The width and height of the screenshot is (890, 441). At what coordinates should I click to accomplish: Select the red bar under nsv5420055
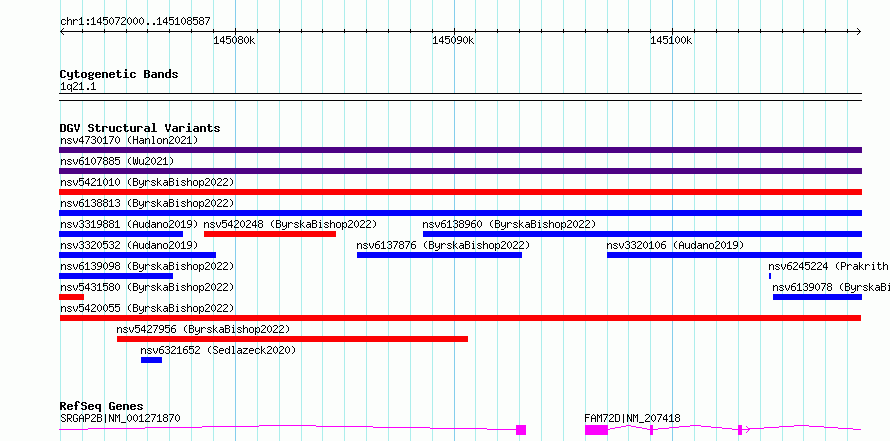[460, 318]
